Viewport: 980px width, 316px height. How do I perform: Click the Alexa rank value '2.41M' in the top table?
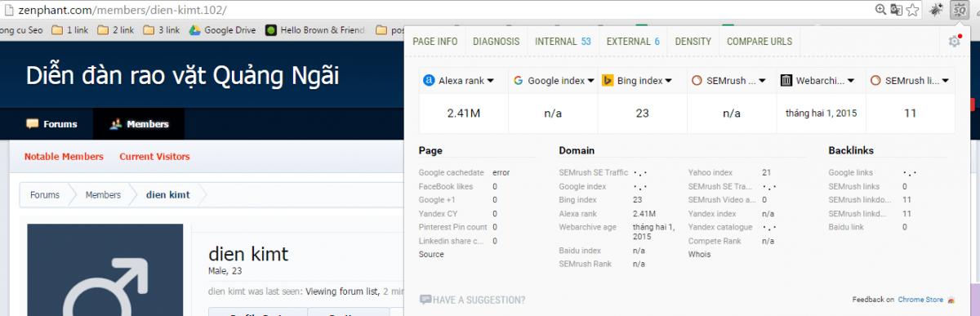pos(463,113)
